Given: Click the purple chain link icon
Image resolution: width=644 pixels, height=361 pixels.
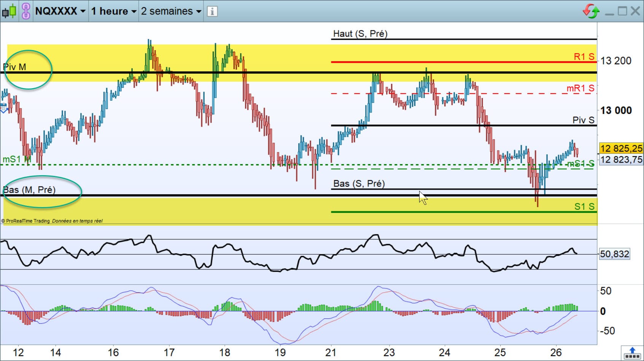Looking at the screenshot, I should click(26, 11).
